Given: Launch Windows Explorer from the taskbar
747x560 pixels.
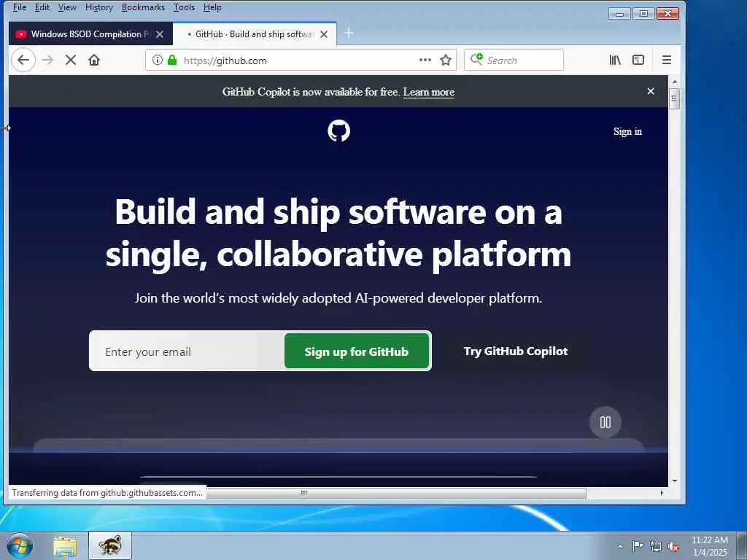Looking at the screenshot, I should [65, 546].
